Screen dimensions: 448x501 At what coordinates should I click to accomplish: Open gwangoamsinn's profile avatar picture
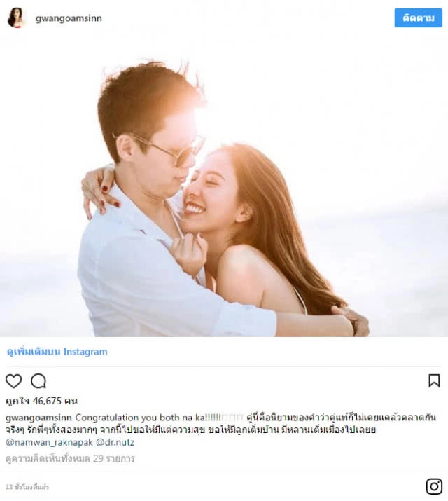point(15,18)
